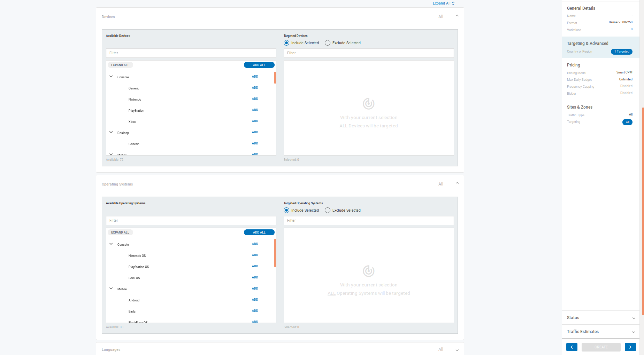This screenshot has height=355, width=644.
Task: Select Exclude Selected for Targeted Devices
Action: tap(328, 43)
